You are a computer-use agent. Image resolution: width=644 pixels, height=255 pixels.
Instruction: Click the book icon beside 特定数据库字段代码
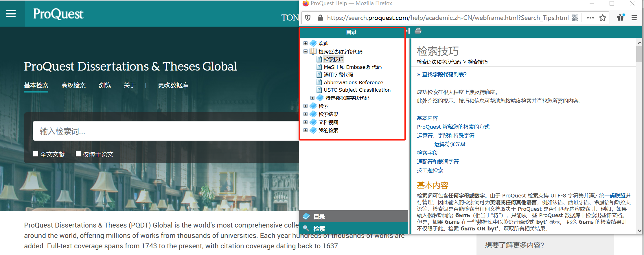tap(320, 98)
